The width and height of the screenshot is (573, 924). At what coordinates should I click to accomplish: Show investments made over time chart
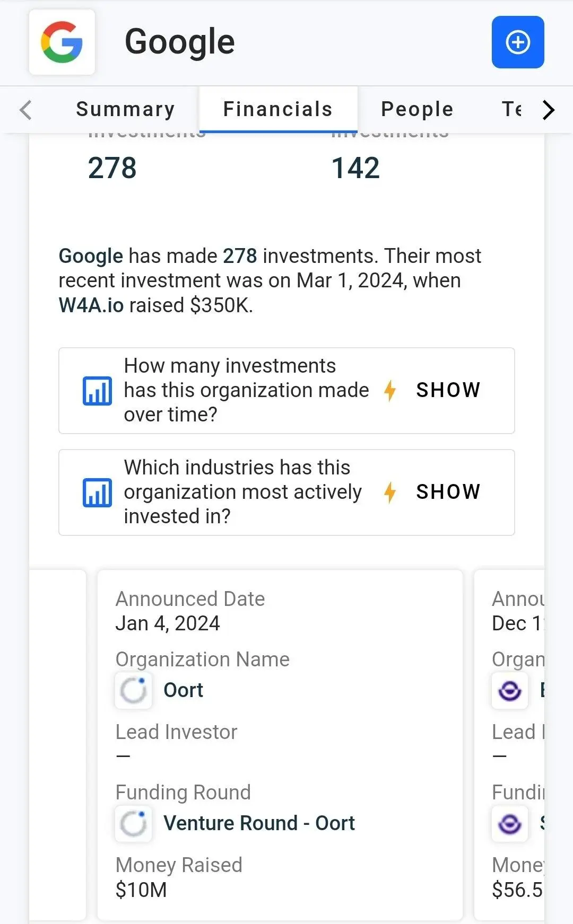tap(448, 390)
